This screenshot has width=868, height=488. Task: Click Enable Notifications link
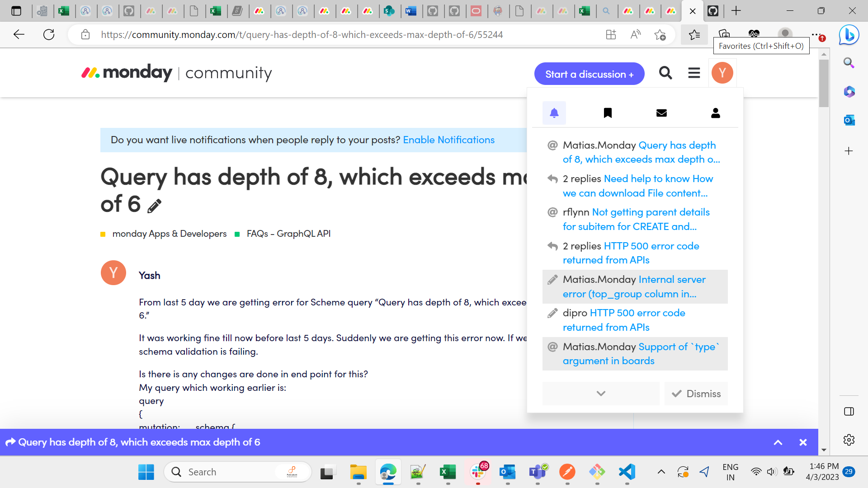coord(448,140)
